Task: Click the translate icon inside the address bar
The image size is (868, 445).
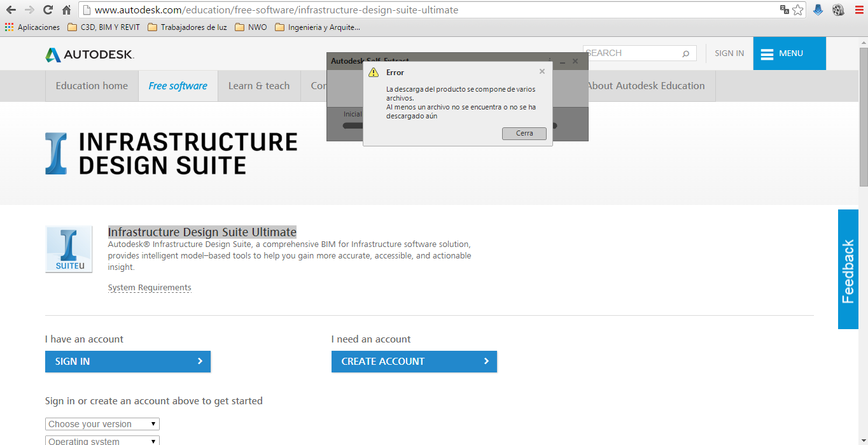Action: click(x=783, y=10)
